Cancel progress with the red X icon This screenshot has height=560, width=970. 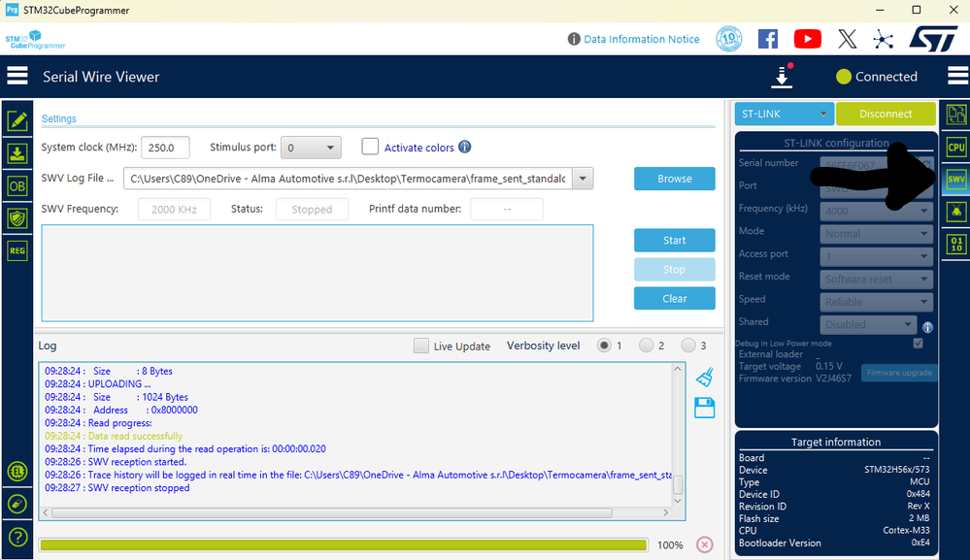[705, 544]
